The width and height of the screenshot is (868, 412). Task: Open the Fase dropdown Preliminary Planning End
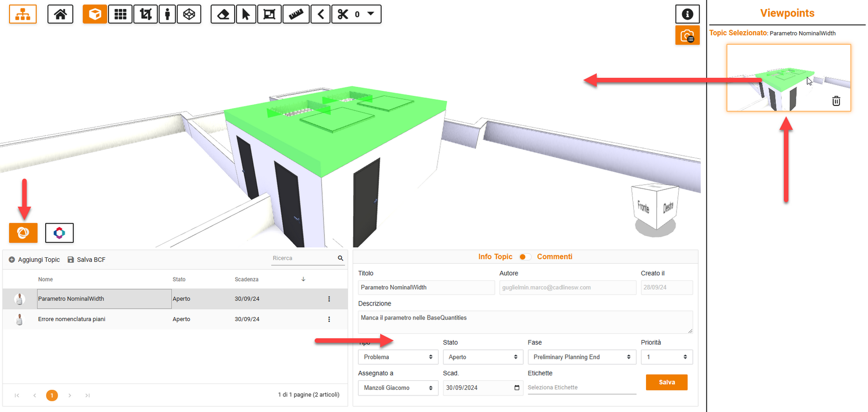pos(582,357)
